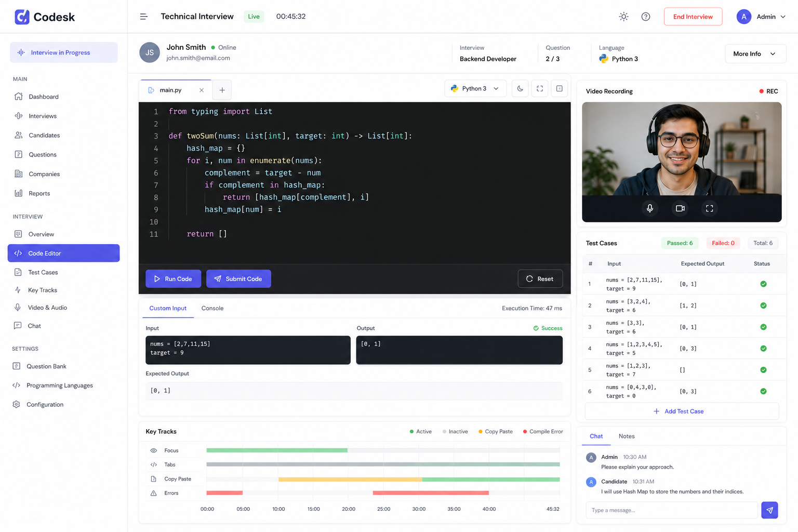
Task: Open the Notes tab
Action: (x=627, y=436)
